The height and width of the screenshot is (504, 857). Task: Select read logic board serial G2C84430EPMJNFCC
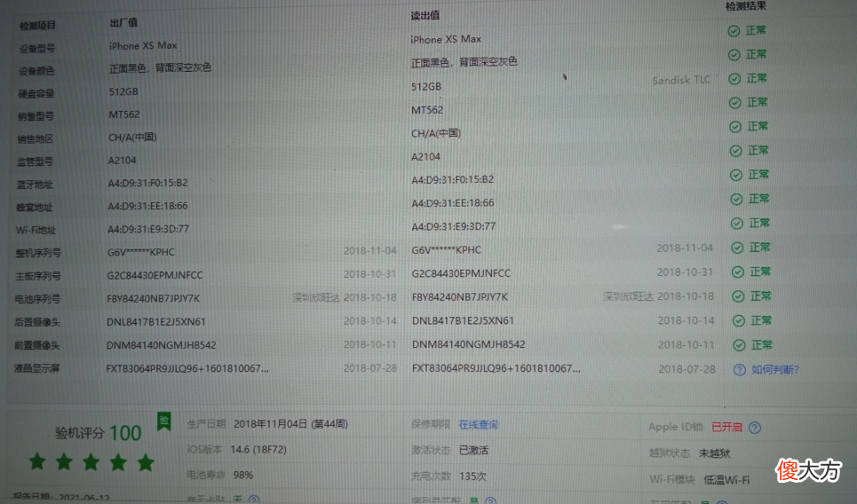pos(461,273)
